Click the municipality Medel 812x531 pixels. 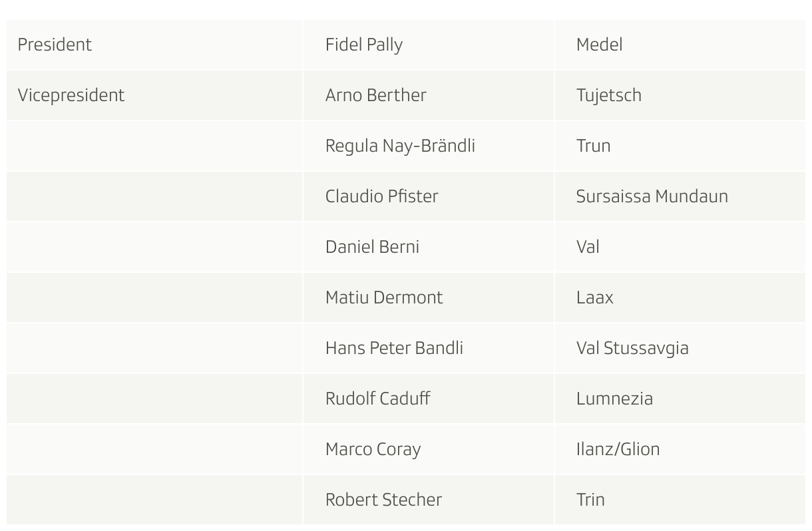click(600, 45)
